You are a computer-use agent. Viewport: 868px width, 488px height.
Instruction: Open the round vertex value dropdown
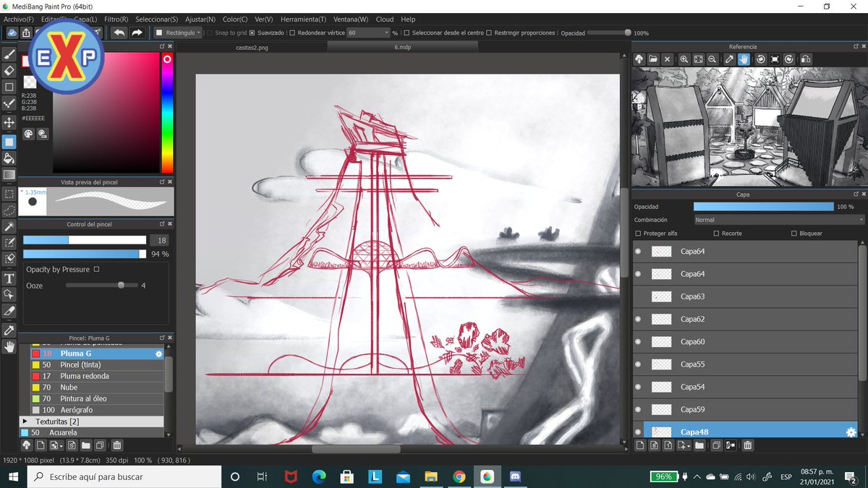tap(368, 33)
